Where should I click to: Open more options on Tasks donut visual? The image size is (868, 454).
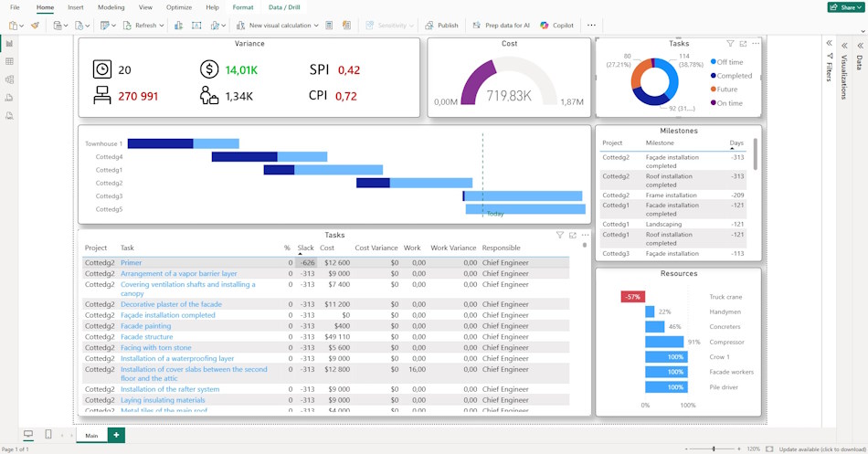(756, 43)
